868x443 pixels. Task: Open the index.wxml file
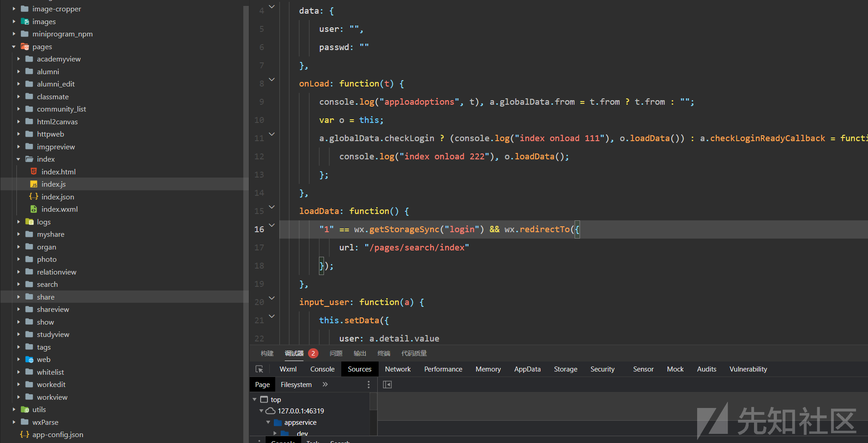(59, 209)
